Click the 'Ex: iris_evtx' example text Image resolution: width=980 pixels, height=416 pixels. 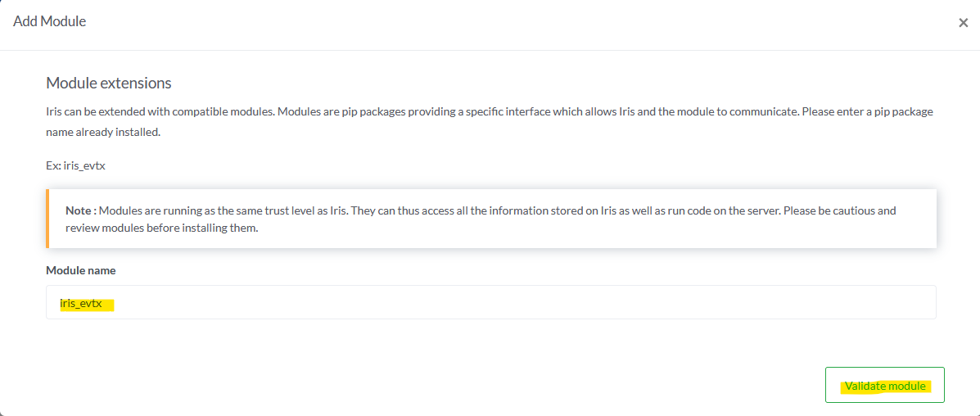coord(75,165)
